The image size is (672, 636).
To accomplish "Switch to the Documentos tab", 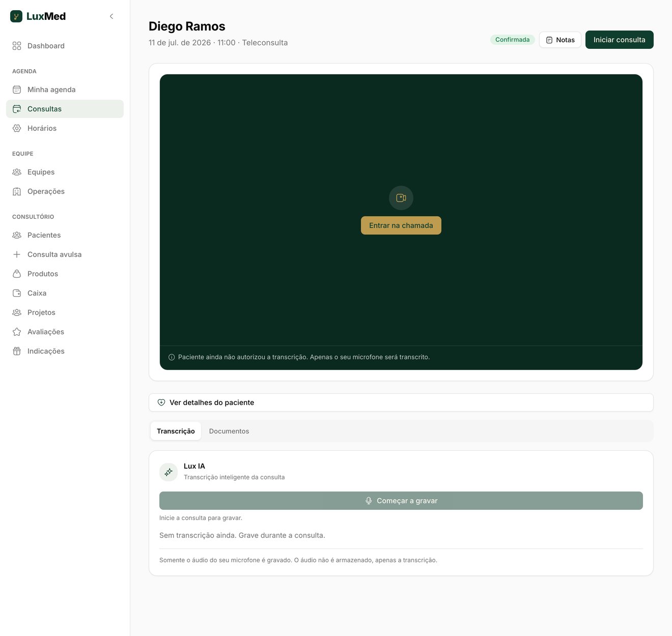I will coord(229,431).
